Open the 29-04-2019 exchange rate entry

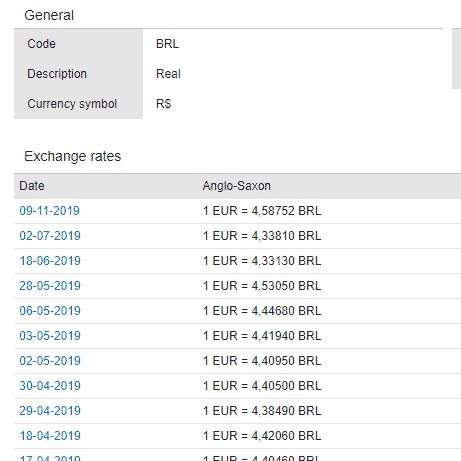click(x=50, y=411)
